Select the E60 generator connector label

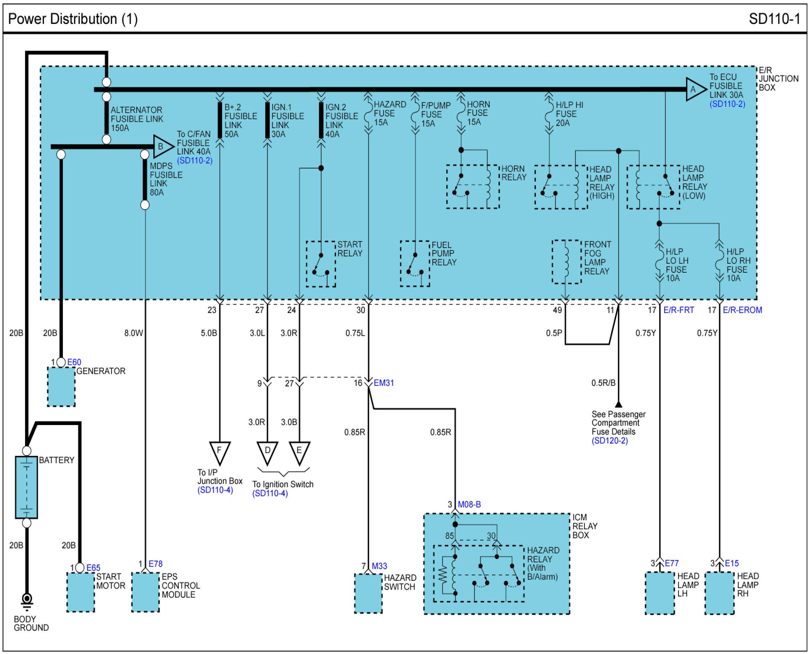pyautogui.click(x=74, y=362)
